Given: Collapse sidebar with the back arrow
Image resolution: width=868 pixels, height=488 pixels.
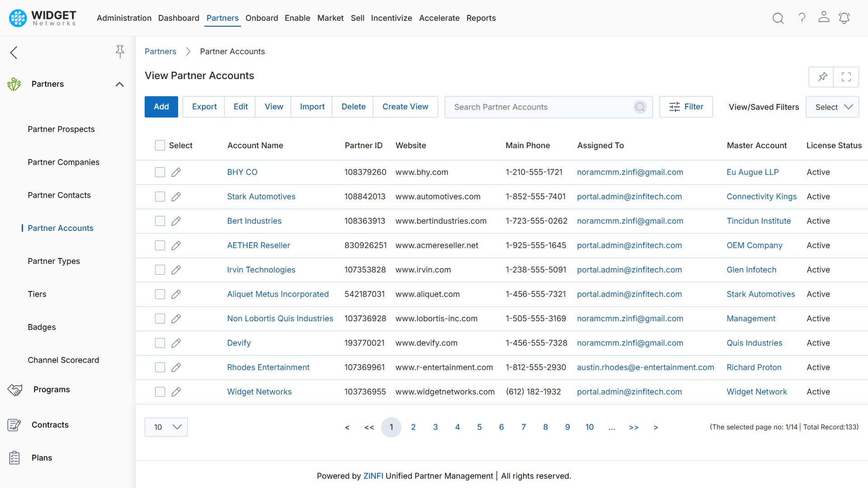Looking at the screenshot, I should tap(14, 52).
